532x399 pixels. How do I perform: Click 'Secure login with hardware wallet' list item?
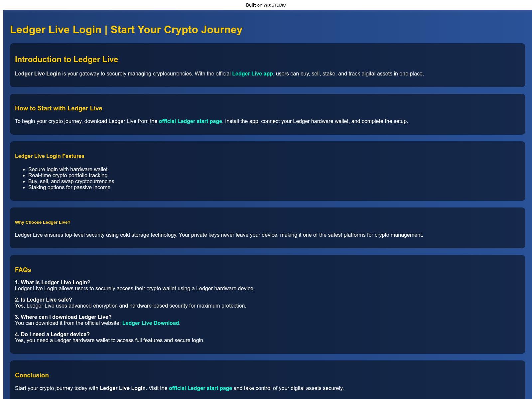(x=68, y=170)
